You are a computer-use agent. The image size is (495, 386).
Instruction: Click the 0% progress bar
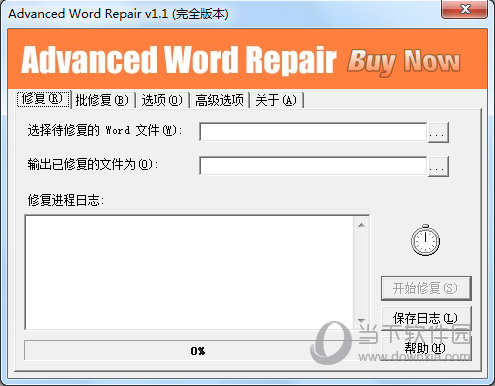[x=198, y=351]
